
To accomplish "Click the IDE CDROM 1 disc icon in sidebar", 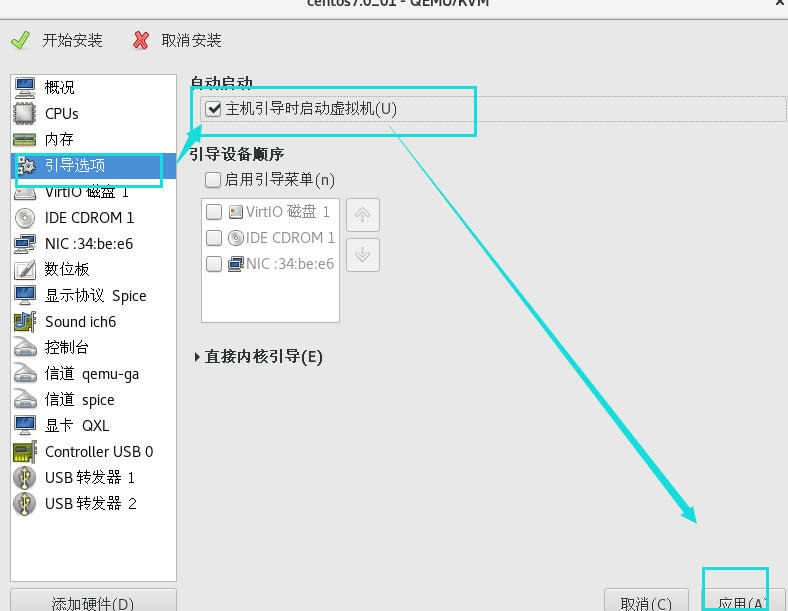I will [25, 218].
